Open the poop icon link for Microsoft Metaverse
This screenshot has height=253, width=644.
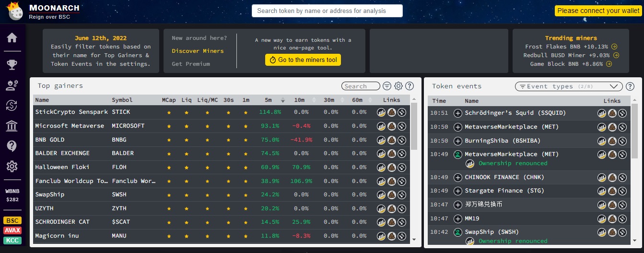391,126
